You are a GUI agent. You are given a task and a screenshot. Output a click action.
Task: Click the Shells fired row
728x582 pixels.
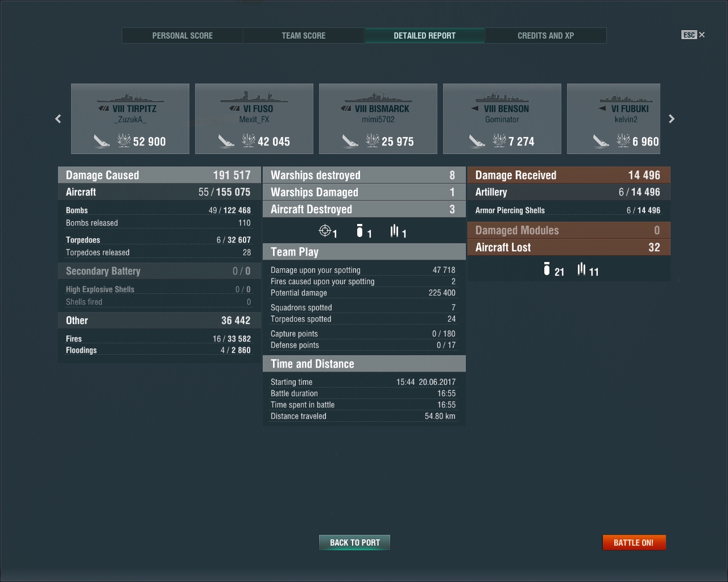[158, 302]
